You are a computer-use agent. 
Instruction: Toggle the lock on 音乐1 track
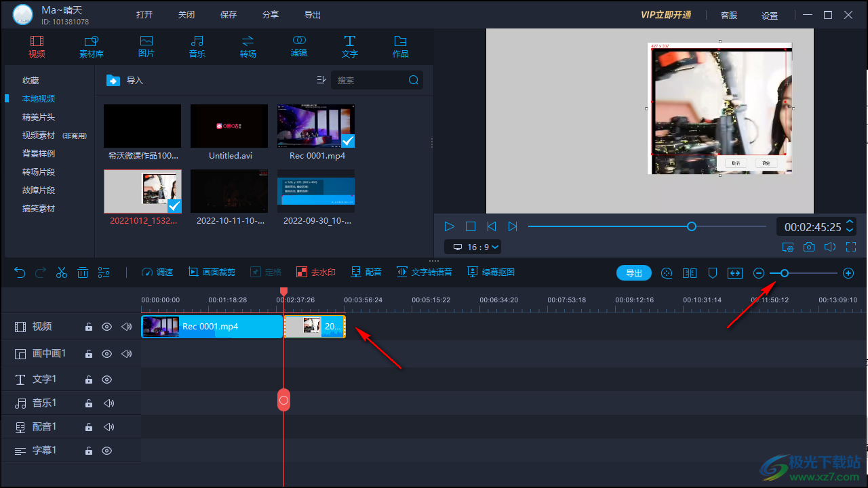pyautogui.click(x=88, y=403)
